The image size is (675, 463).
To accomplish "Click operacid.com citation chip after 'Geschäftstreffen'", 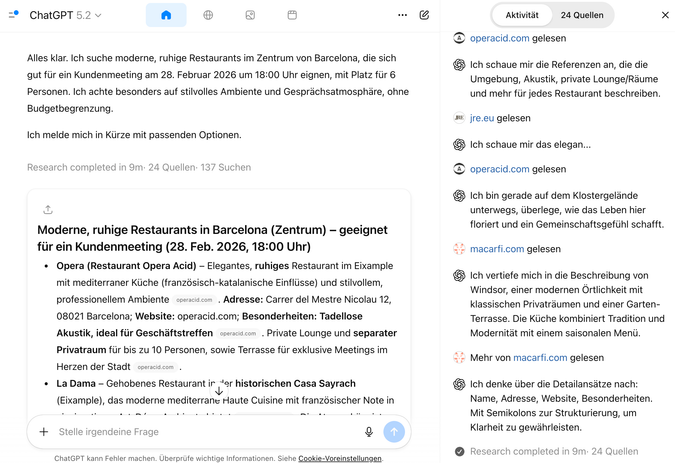I will [x=238, y=333].
